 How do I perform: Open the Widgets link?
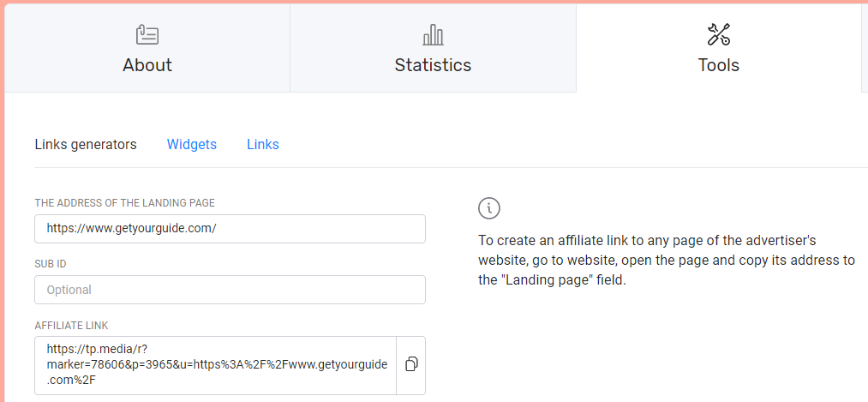192,145
